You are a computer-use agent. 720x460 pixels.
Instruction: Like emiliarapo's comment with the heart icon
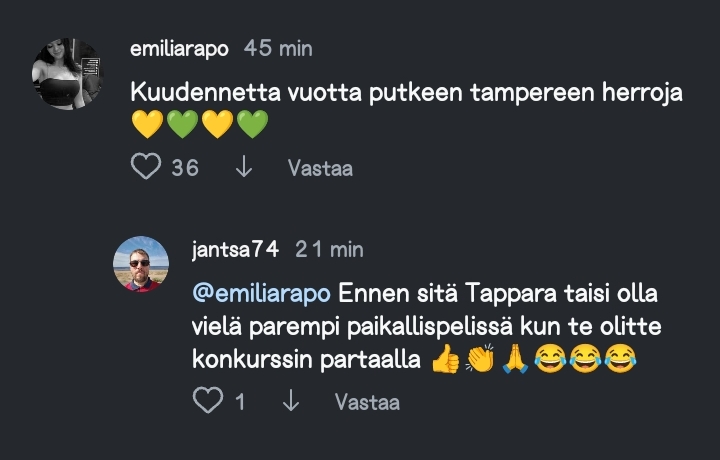pyautogui.click(x=146, y=167)
